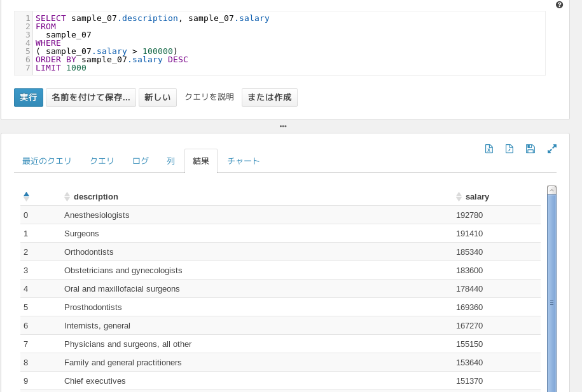Select the 'Obstetricians and gynecologists' cell

click(x=123, y=271)
